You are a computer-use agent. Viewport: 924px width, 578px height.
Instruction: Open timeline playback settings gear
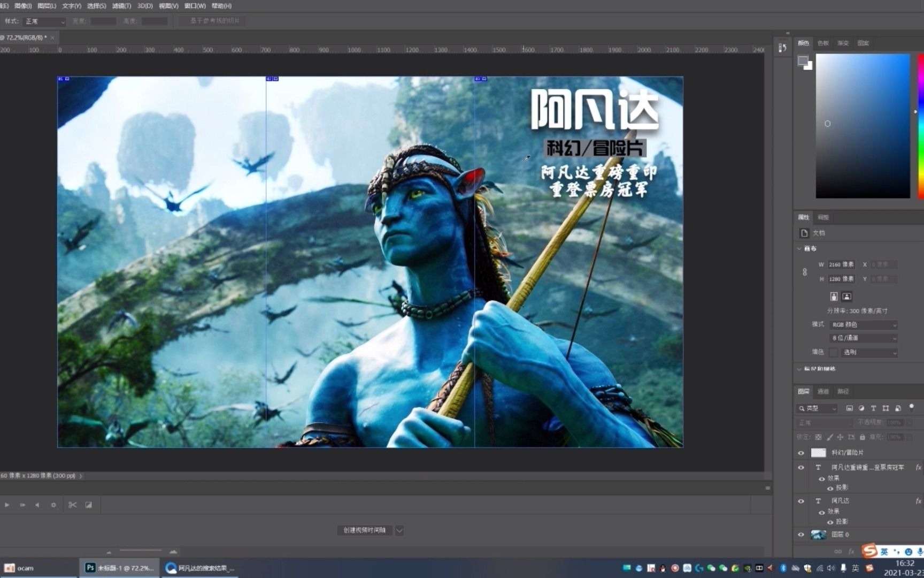pyautogui.click(x=53, y=505)
